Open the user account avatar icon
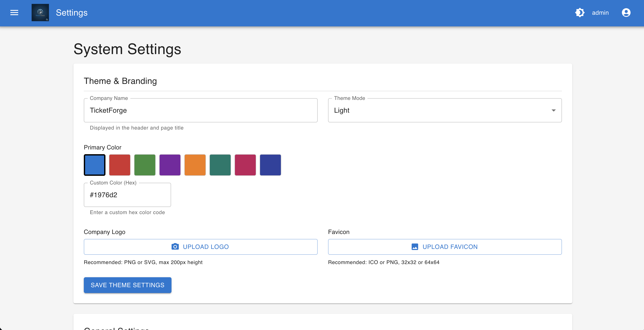 click(x=626, y=13)
